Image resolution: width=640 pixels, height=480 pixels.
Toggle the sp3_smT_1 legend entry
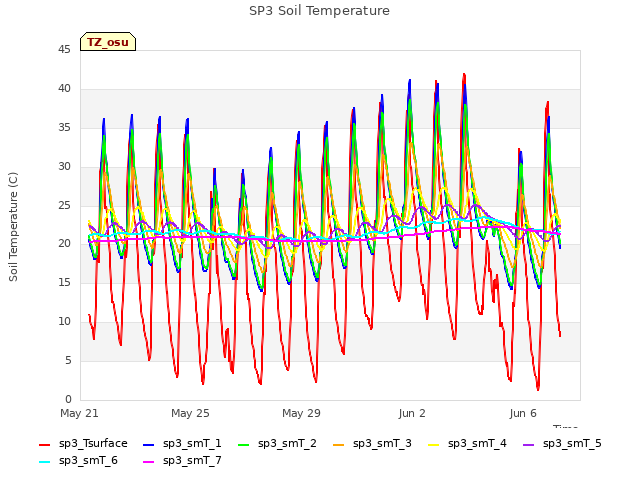tap(182, 444)
